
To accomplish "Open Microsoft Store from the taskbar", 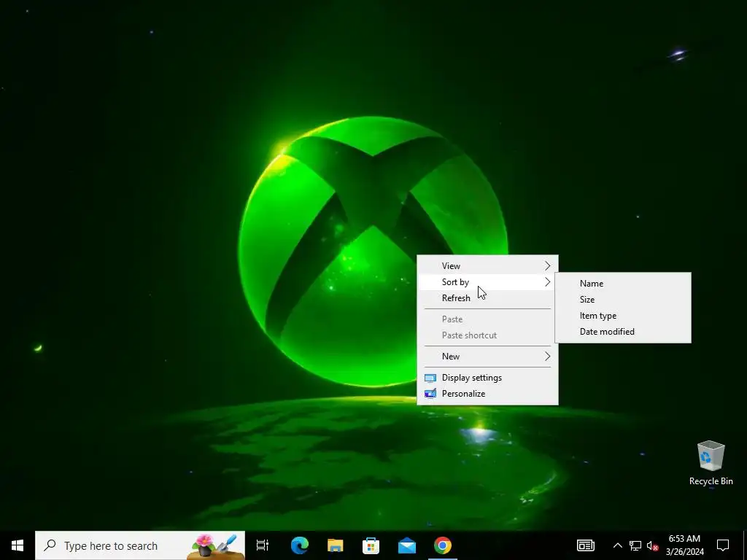I will point(371,545).
